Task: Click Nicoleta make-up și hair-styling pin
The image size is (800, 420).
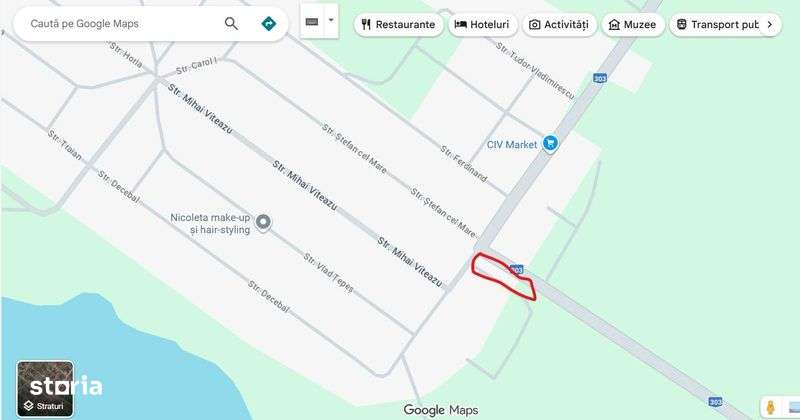Action: point(263,223)
